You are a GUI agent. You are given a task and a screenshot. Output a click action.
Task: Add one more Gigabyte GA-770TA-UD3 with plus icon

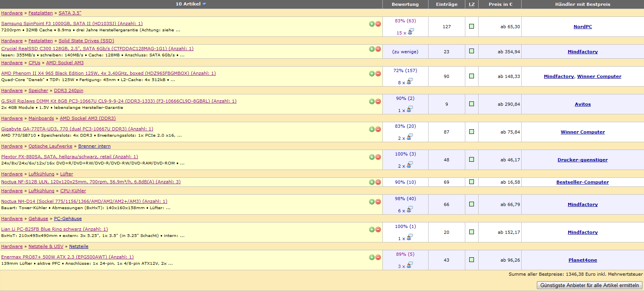click(x=372, y=129)
